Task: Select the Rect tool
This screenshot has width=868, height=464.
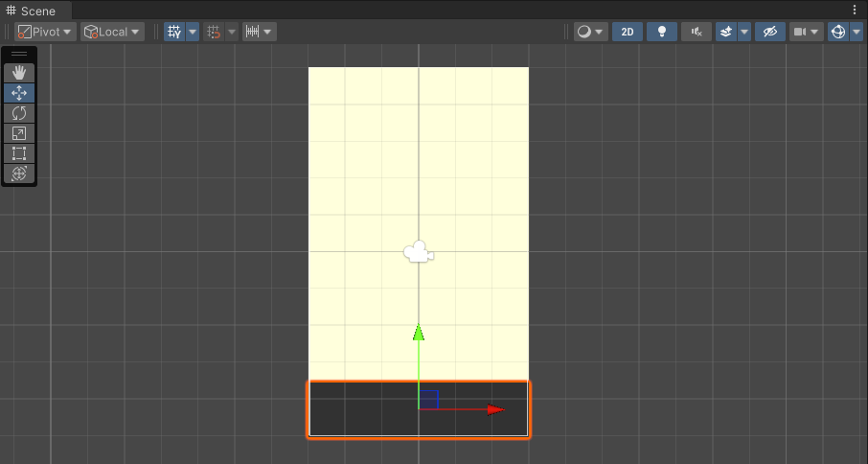Action: (19, 153)
